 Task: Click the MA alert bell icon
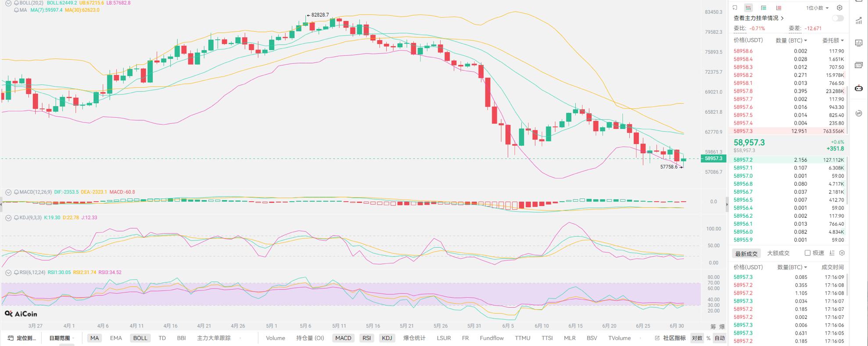(16, 10)
